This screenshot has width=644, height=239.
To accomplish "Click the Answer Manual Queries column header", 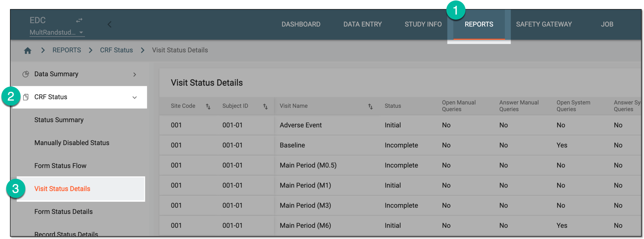I will [519, 106].
